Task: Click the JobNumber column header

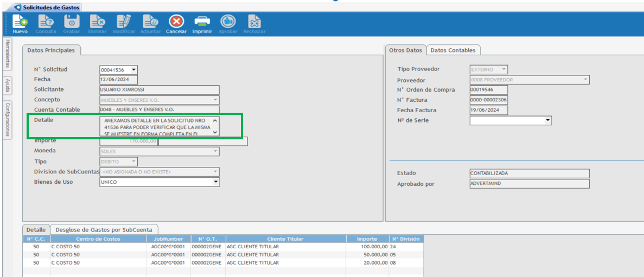Action: 169,239
